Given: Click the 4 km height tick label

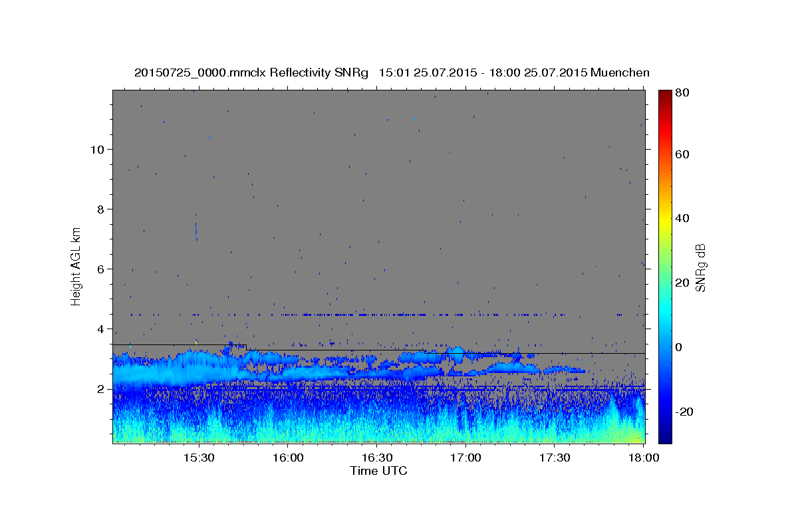Looking at the screenshot, I should pos(101,329).
